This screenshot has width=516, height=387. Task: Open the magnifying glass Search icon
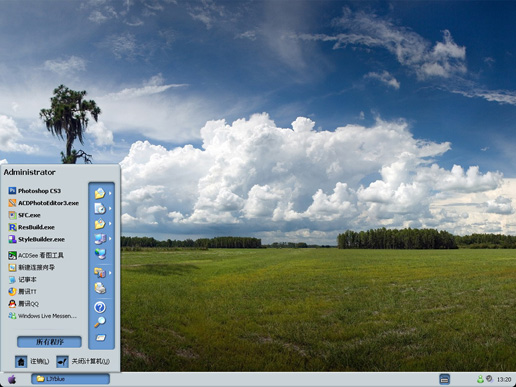pyautogui.click(x=100, y=322)
